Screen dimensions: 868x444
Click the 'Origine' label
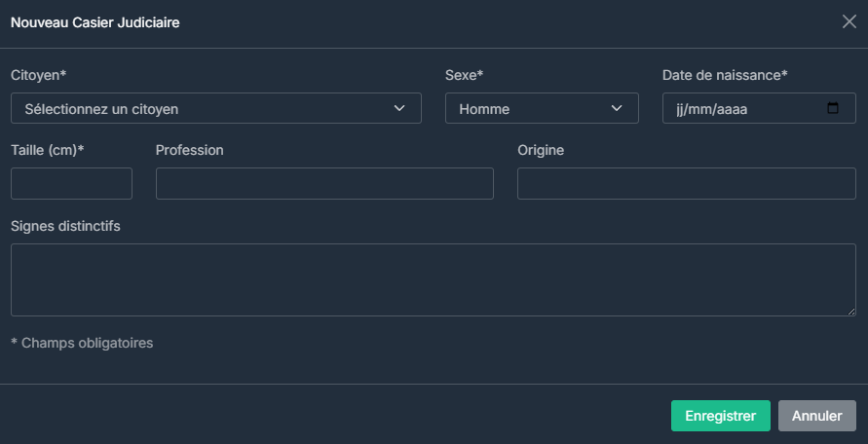[541, 150]
